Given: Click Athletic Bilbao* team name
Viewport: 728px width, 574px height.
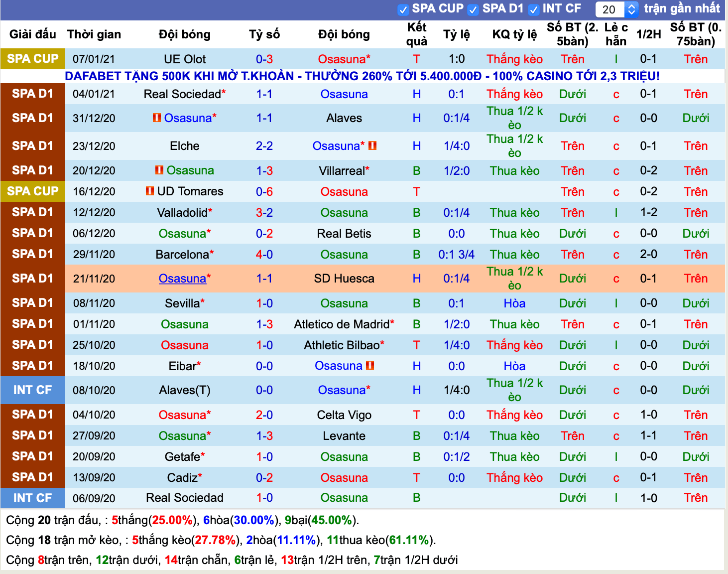Looking at the screenshot, I should click(x=344, y=345).
